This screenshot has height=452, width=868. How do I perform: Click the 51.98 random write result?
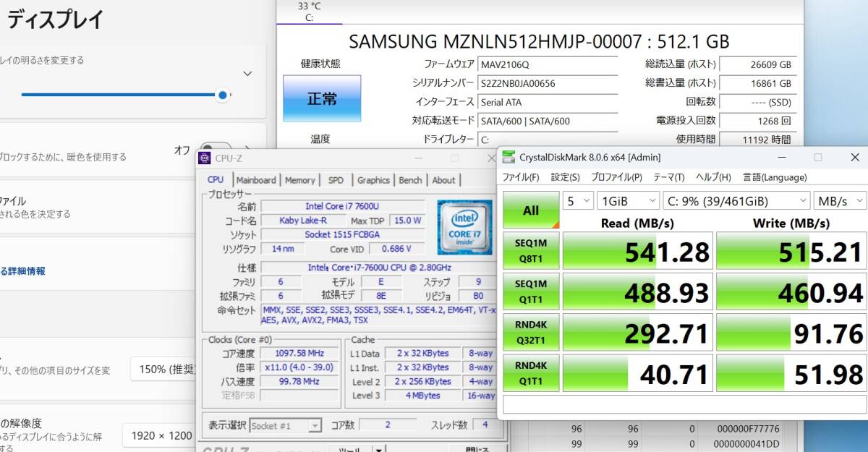pos(791,372)
